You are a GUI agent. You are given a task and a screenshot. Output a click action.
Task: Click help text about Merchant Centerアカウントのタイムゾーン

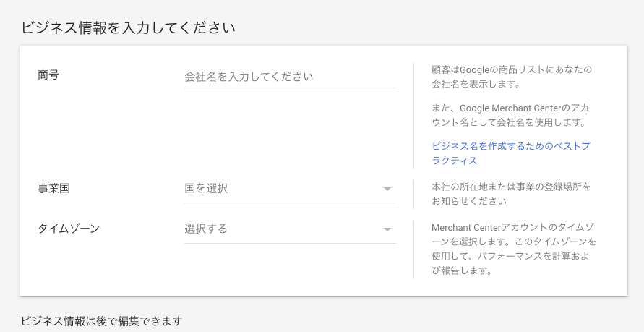(513, 249)
